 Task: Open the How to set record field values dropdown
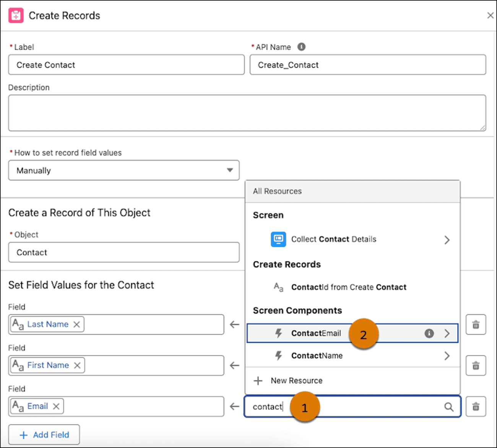click(124, 170)
